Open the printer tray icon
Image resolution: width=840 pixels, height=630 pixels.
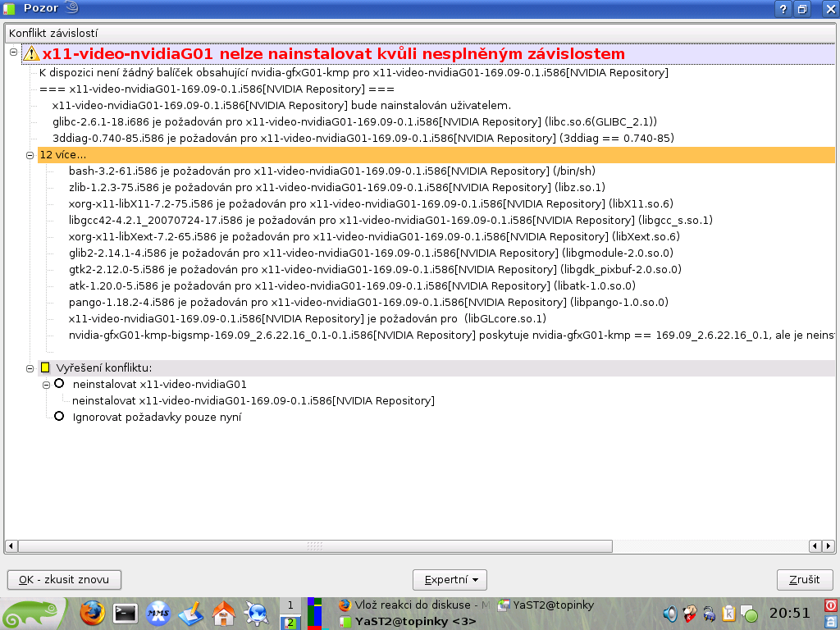click(x=710, y=614)
